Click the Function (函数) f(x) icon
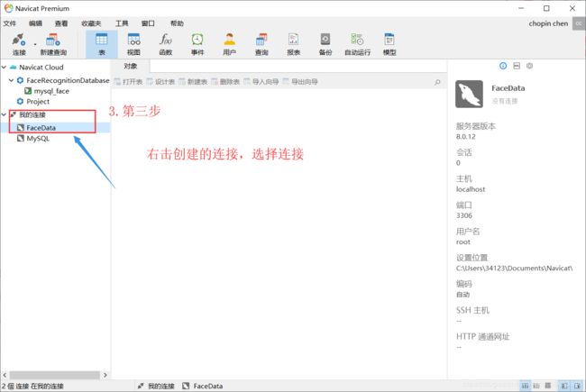The width and height of the screenshot is (586, 392). click(165, 44)
